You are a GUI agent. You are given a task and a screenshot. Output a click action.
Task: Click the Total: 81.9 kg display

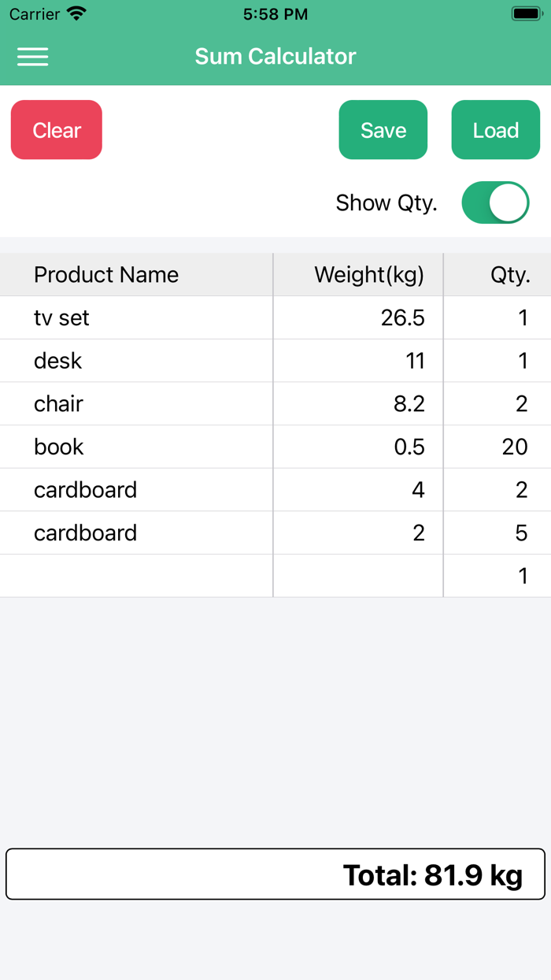[275, 874]
